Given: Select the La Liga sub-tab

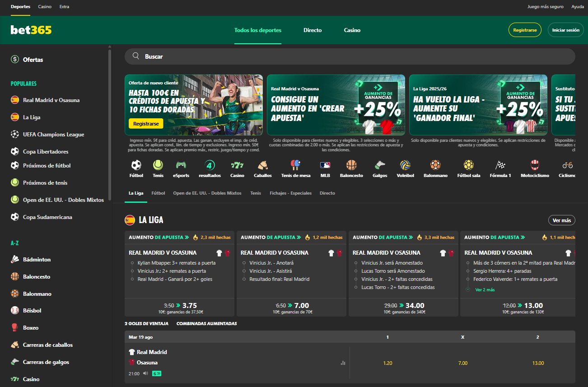Looking at the screenshot, I should 136,193.
